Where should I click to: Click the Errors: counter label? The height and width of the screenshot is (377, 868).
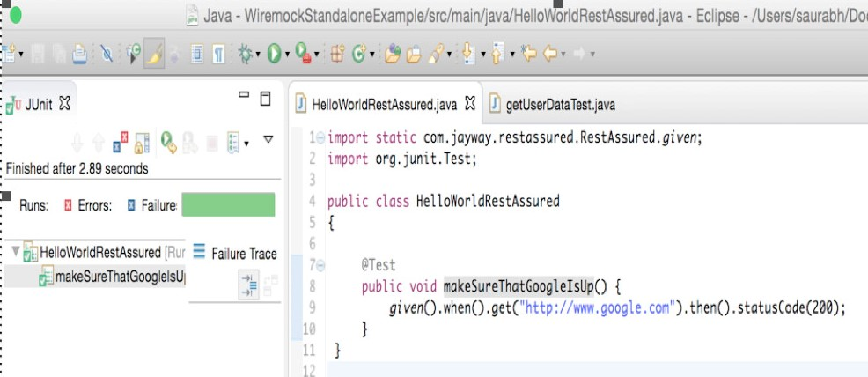pyautogui.click(x=95, y=206)
